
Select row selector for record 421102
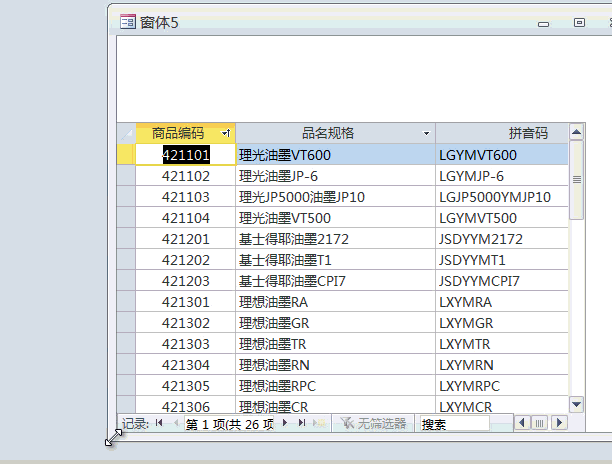click(126, 176)
